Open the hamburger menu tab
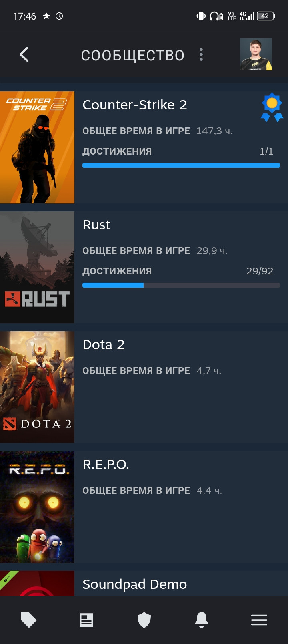 pos(259,620)
